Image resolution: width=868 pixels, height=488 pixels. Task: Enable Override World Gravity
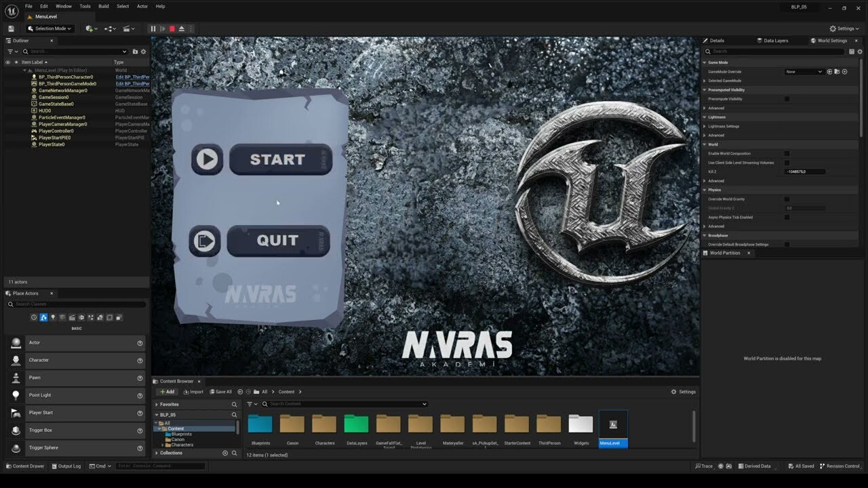(x=786, y=199)
